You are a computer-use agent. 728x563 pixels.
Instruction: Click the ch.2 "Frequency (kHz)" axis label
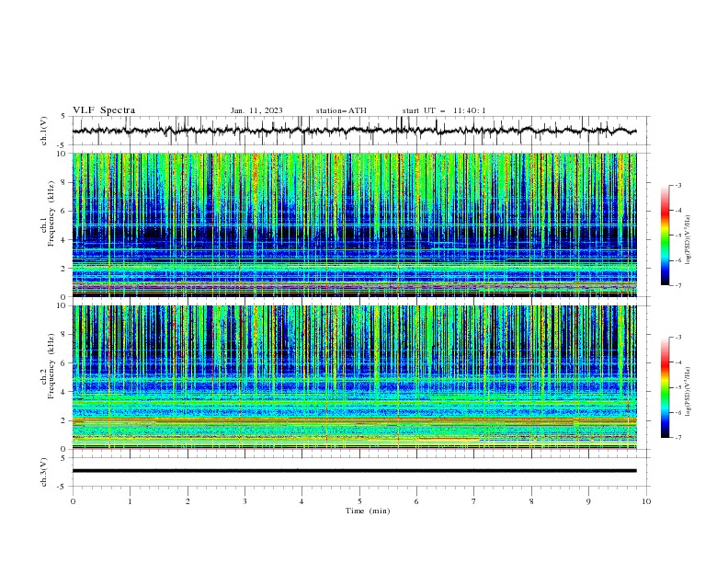[51, 366]
